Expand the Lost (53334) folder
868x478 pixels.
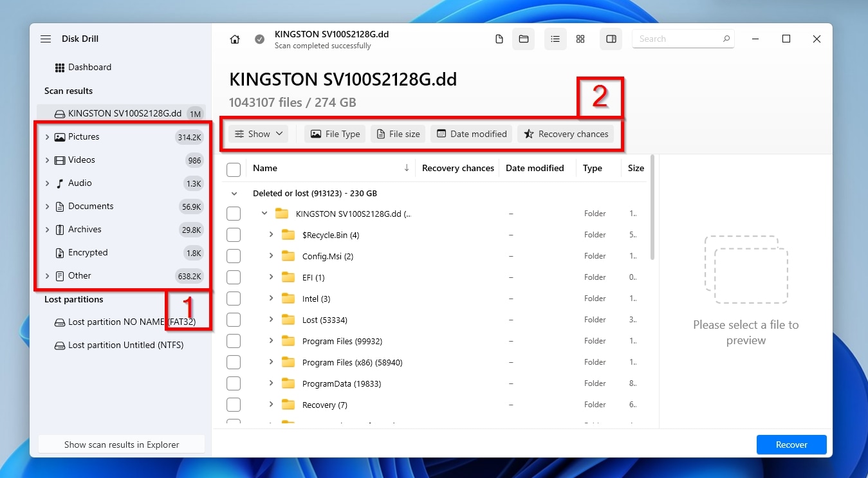pos(271,320)
